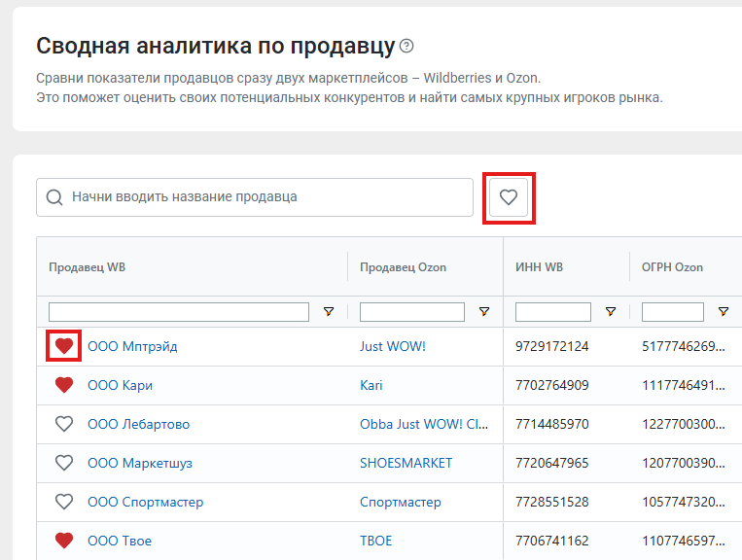The image size is (742, 560).
Task: Sort by ОГРН Ozon column header
Action: pos(672,267)
